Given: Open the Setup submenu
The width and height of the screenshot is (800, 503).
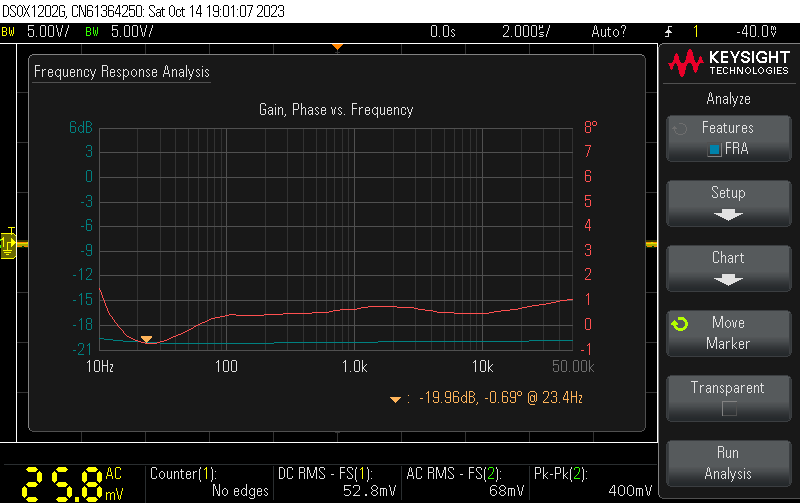Looking at the screenshot, I should tap(729, 203).
